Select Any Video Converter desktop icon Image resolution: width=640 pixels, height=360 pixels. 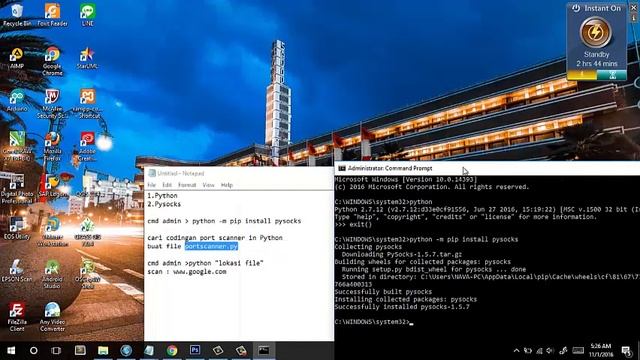click(x=52, y=317)
